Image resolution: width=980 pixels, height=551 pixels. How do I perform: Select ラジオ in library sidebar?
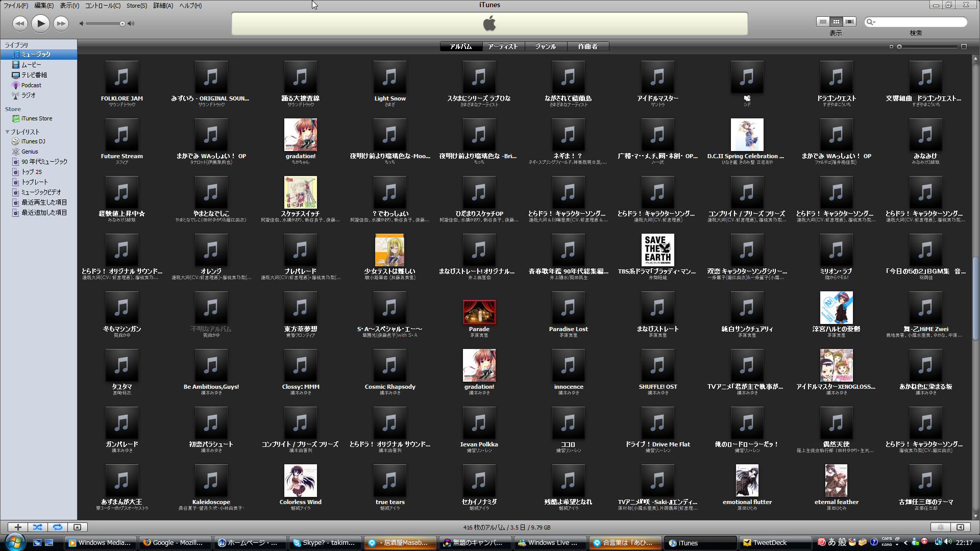38,95
